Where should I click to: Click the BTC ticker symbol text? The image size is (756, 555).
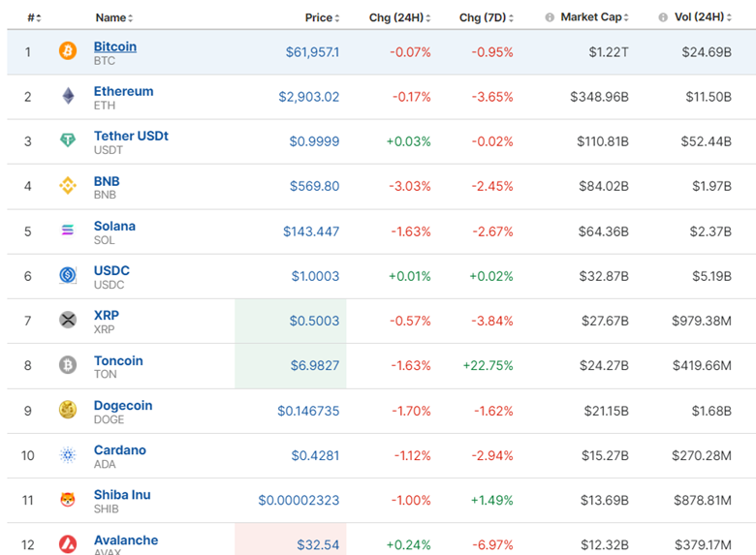tap(105, 61)
